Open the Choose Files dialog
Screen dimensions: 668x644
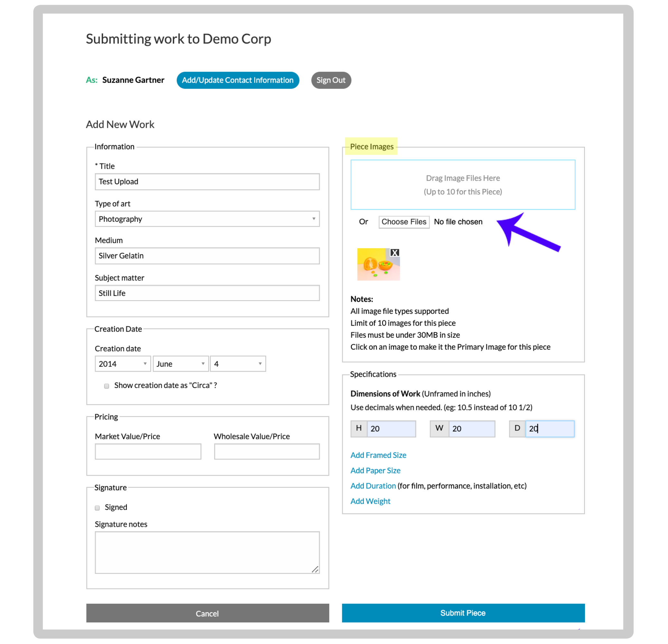pos(404,222)
